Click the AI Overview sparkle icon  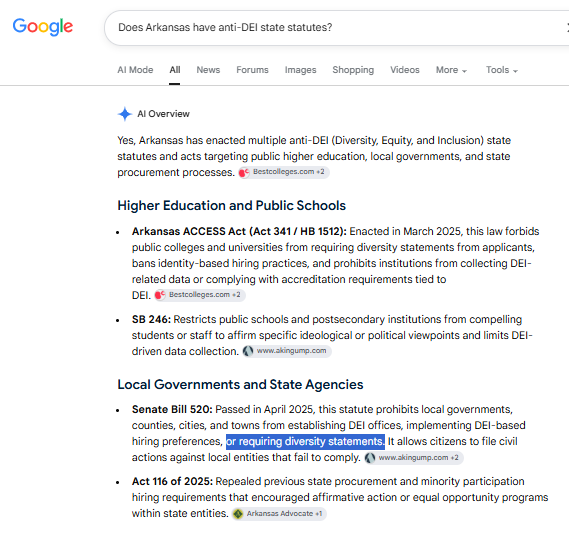coord(124,114)
